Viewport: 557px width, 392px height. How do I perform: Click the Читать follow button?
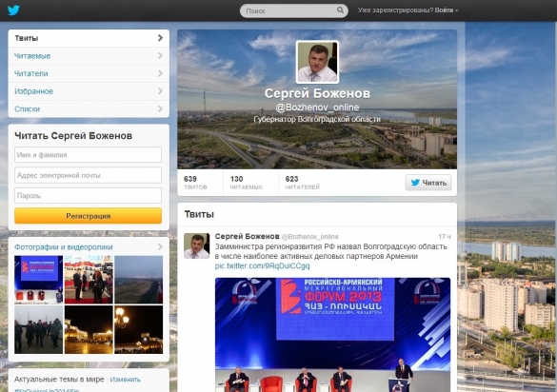428,183
